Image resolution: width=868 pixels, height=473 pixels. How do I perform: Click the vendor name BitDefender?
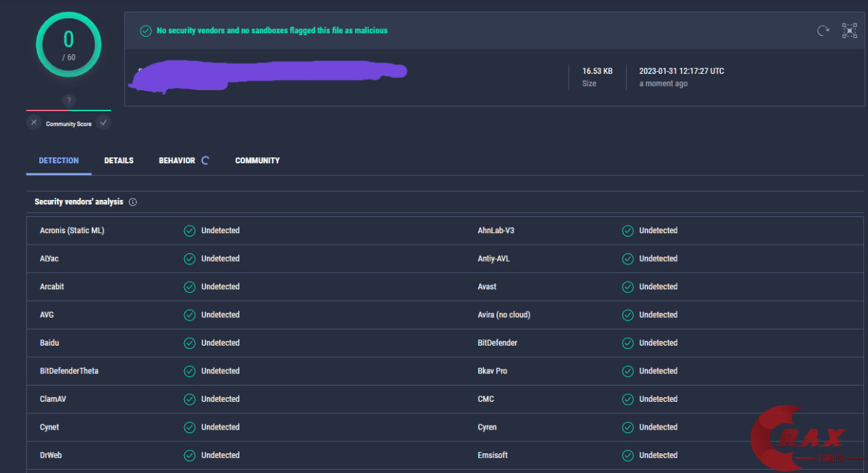pos(498,343)
